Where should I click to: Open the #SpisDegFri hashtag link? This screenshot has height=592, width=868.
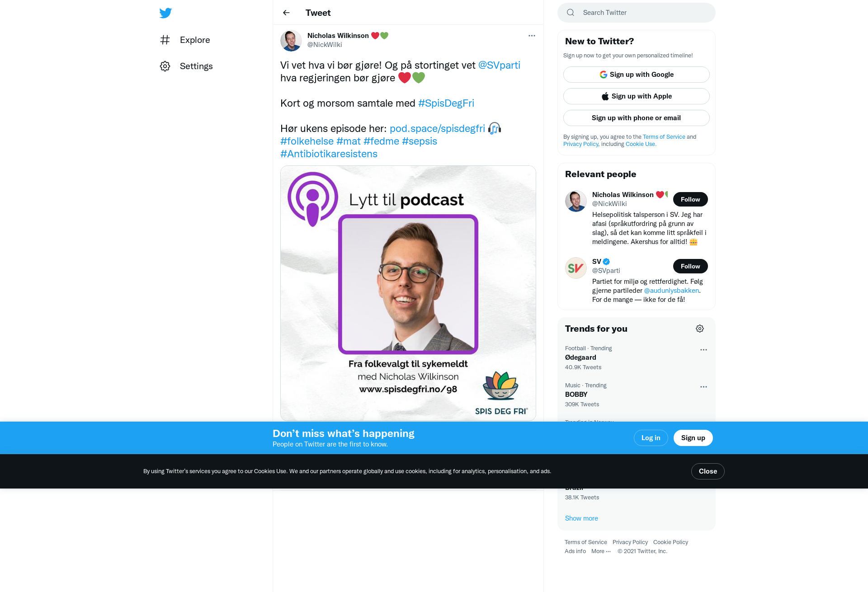click(x=446, y=103)
